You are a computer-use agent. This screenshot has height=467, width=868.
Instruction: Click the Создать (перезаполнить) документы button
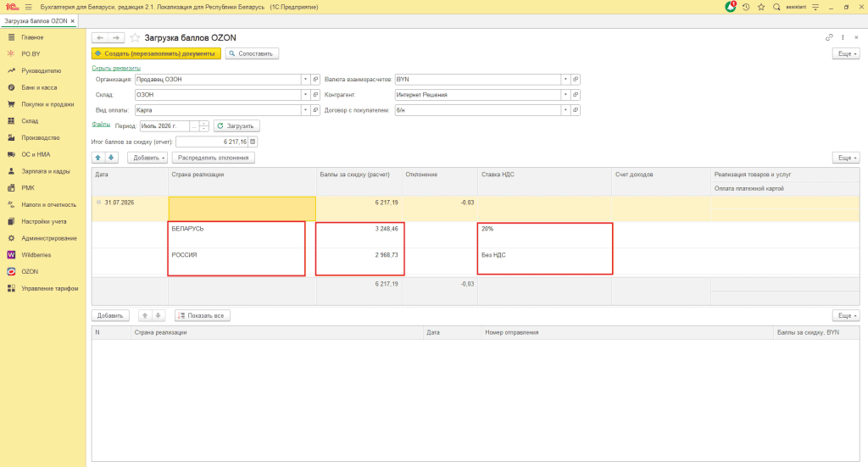tap(156, 53)
